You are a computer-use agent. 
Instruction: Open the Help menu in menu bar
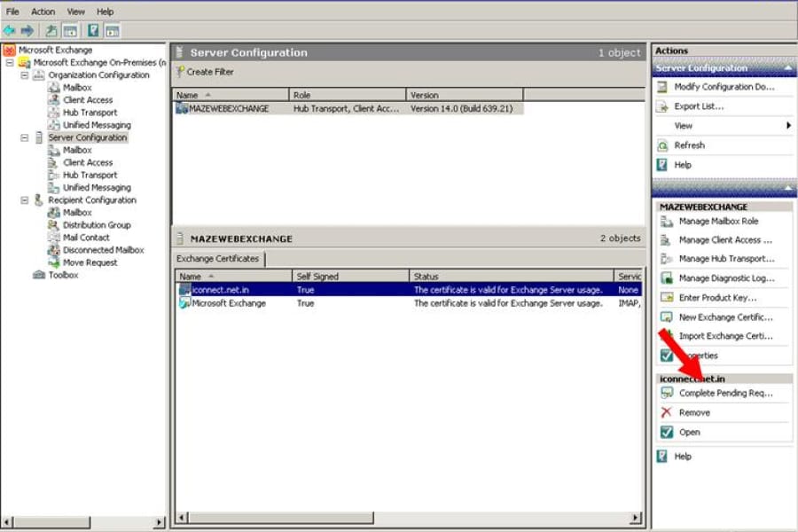click(x=105, y=12)
